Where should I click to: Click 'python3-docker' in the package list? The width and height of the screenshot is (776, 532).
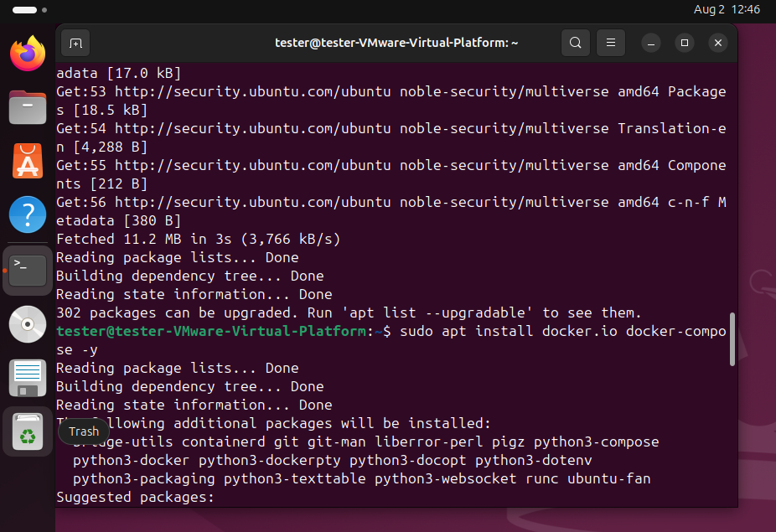click(131, 460)
